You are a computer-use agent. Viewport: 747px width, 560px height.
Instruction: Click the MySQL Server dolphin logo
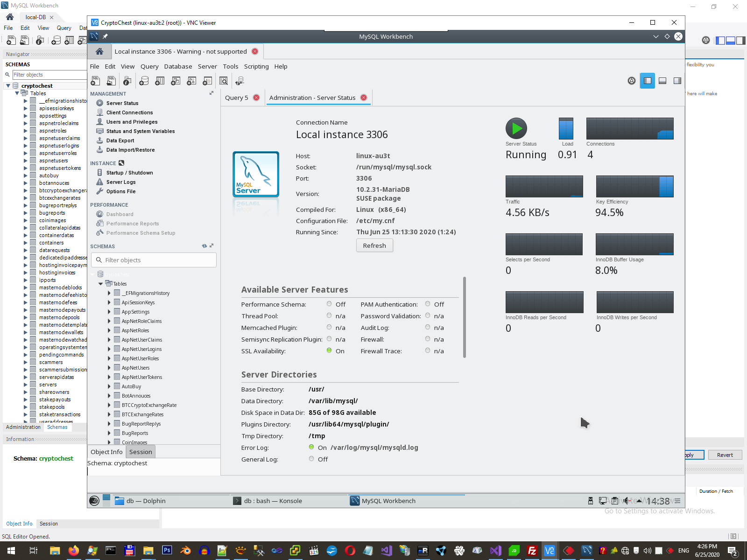256,174
